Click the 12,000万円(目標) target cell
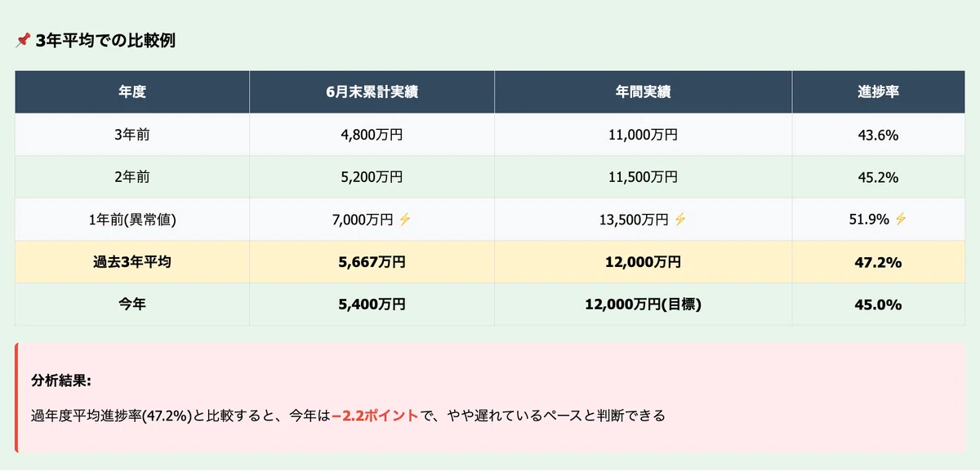This screenshot has width=980, height=471. tap(643, 304)
